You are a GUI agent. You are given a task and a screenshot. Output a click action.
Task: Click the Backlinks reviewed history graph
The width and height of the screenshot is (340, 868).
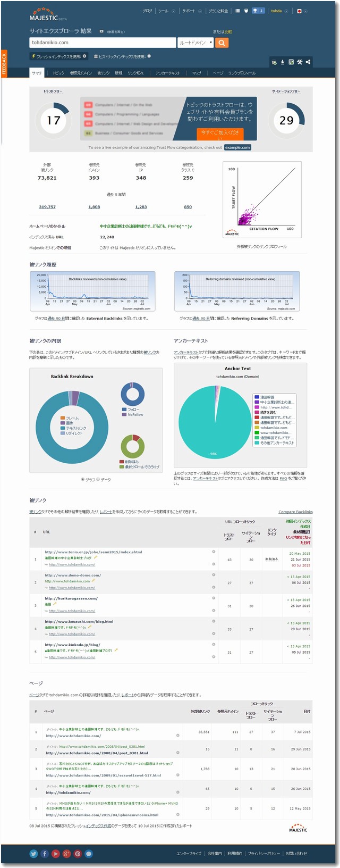coord(92,291)
